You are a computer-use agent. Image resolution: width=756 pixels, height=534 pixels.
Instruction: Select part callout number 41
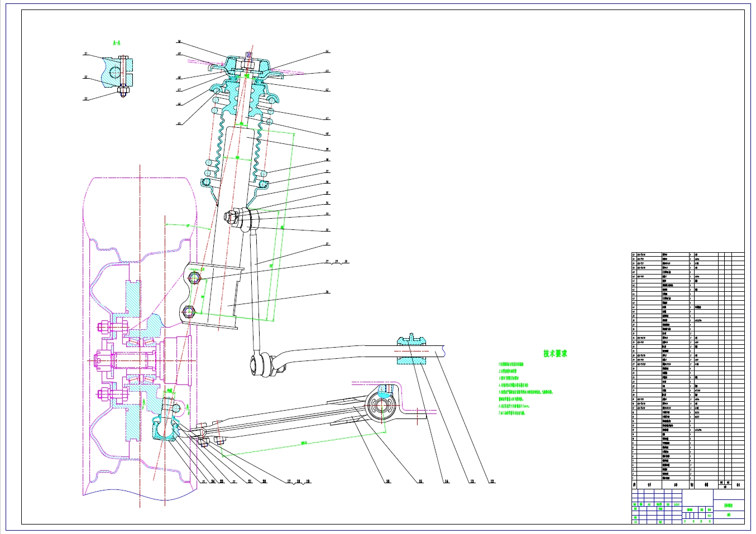328,119
